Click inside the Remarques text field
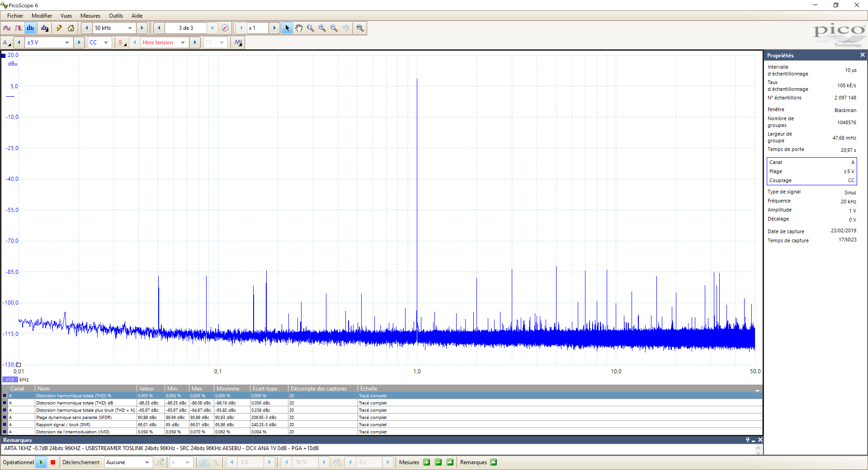The image size is (868, 470). (379, 449)
